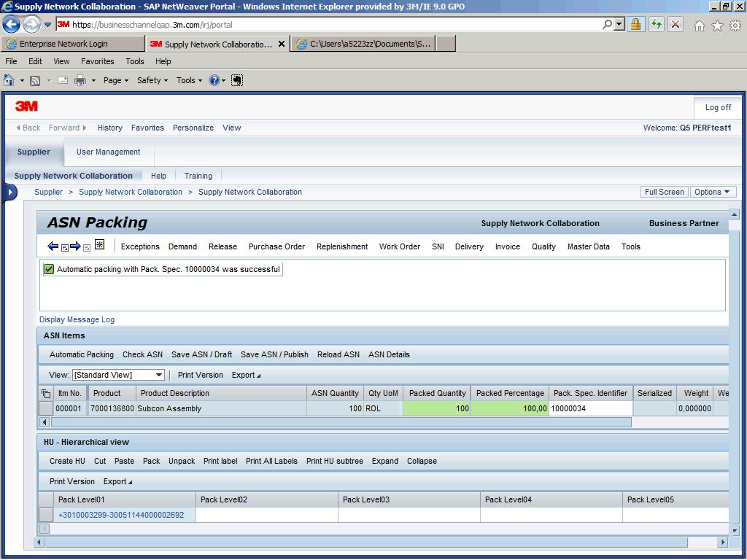Click the stop loading X icon

click(x=676, y=24)
